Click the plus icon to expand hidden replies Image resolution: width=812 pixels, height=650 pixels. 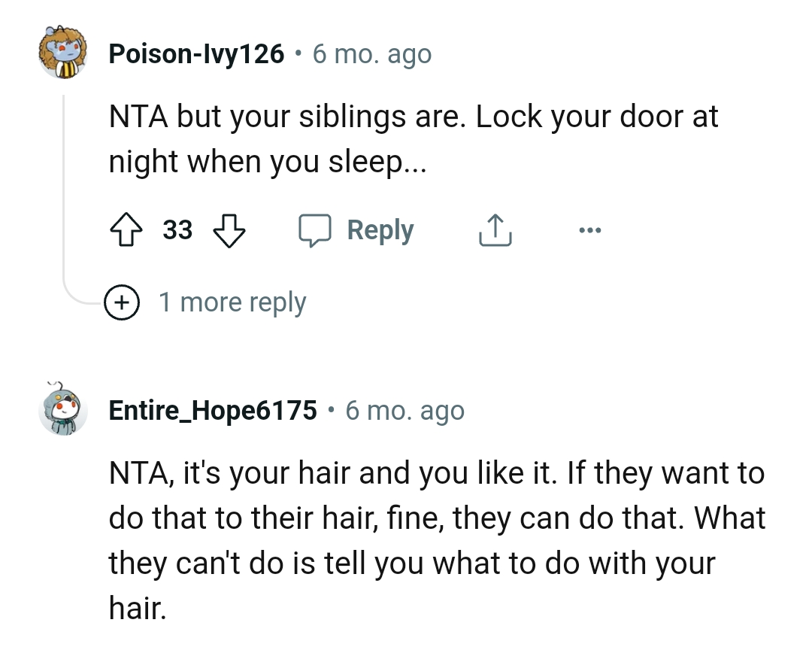point(122,302)
